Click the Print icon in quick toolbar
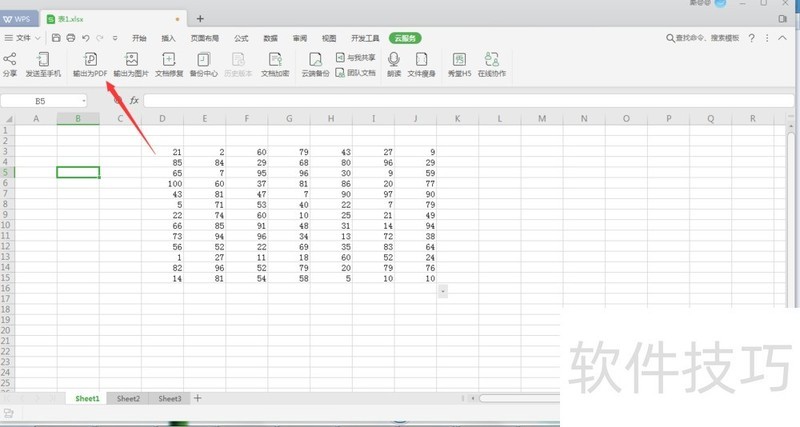800x427 pixels. [x=71, y=38]
